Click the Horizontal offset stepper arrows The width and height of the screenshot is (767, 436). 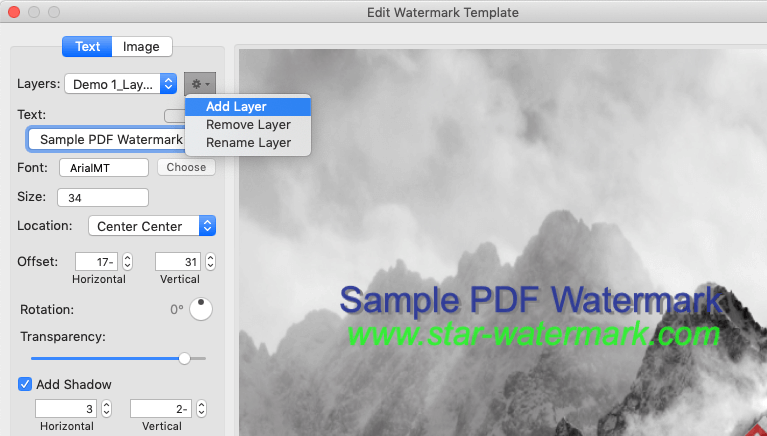pyautogui.click(x=128, y=262)
